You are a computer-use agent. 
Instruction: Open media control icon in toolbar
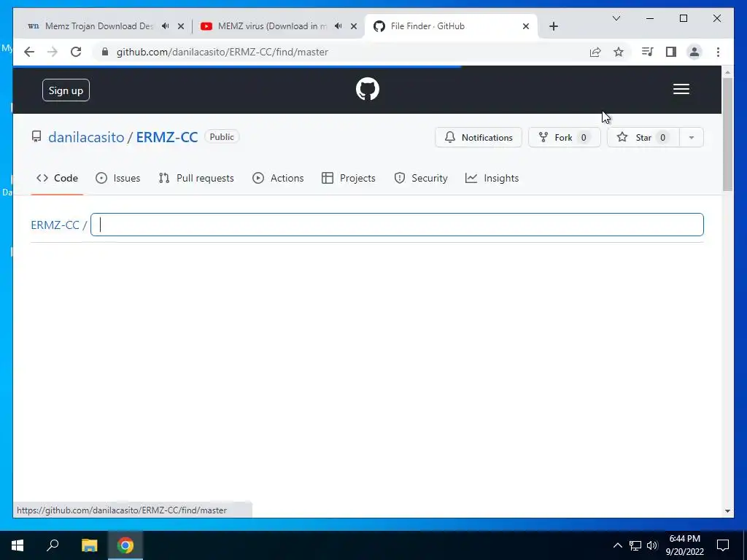coord(648,52)
